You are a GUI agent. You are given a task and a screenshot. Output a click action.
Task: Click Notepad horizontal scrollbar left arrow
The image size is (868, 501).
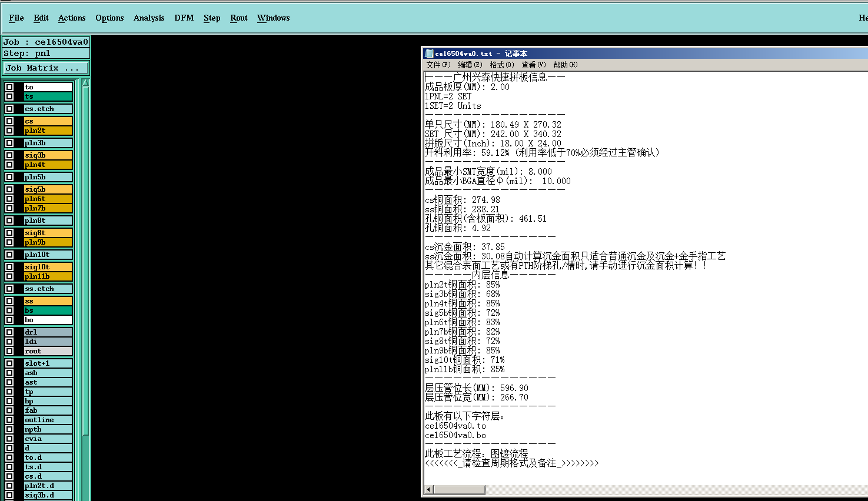429,490
